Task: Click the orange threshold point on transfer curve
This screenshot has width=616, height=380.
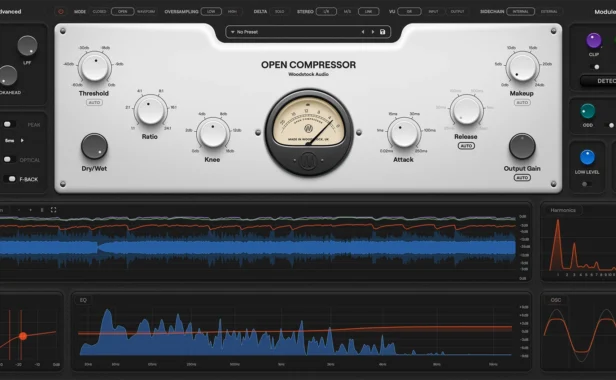Action: point(23,336)
